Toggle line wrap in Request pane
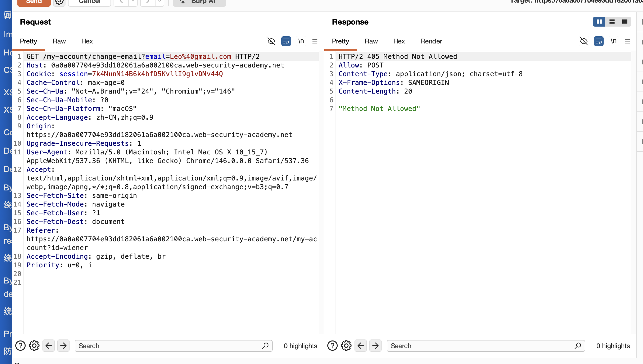 coord(286,41)
